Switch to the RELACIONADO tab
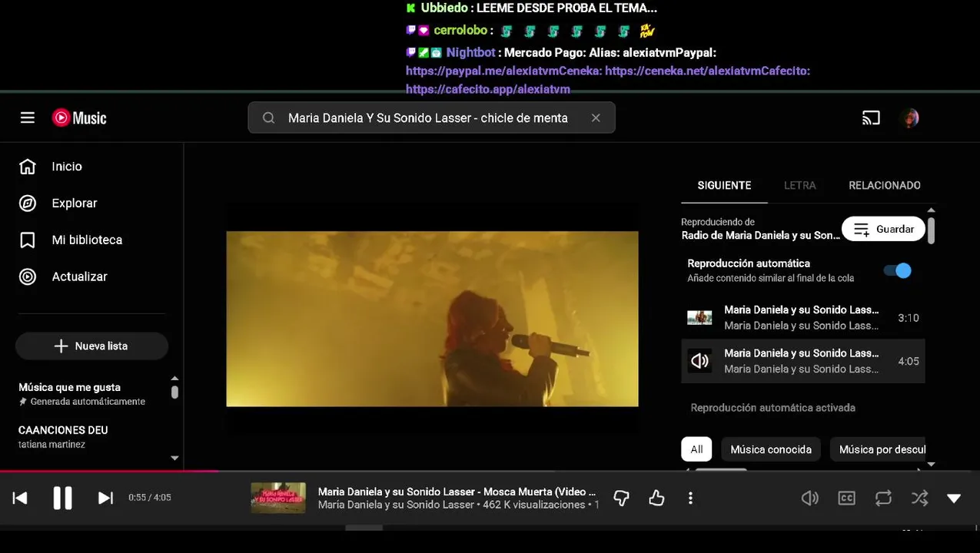 coord(884,185)
